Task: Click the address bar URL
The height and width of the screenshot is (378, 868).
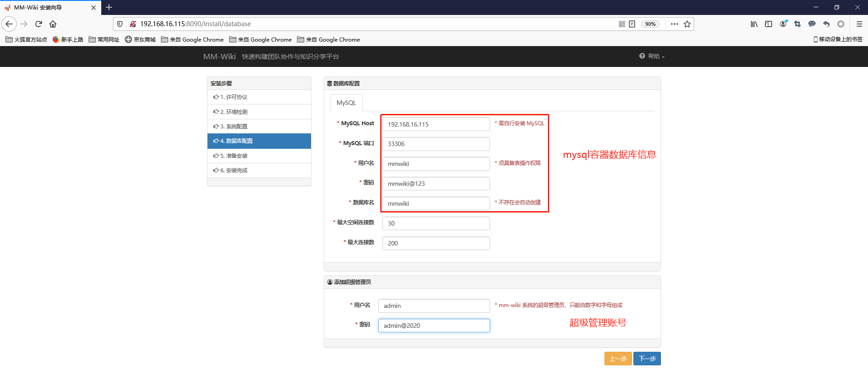Action: (195, 24)
